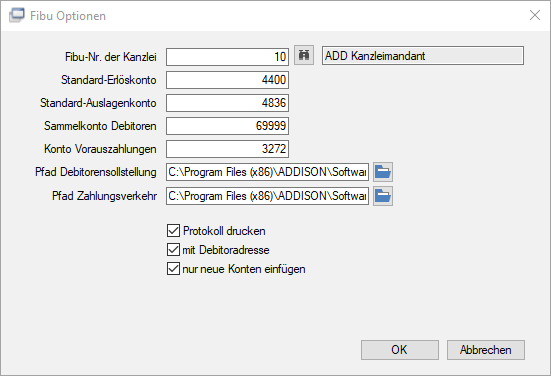Click the OK button
The width and height of the screenshot is (551, 376).
[x=400, y=350]
